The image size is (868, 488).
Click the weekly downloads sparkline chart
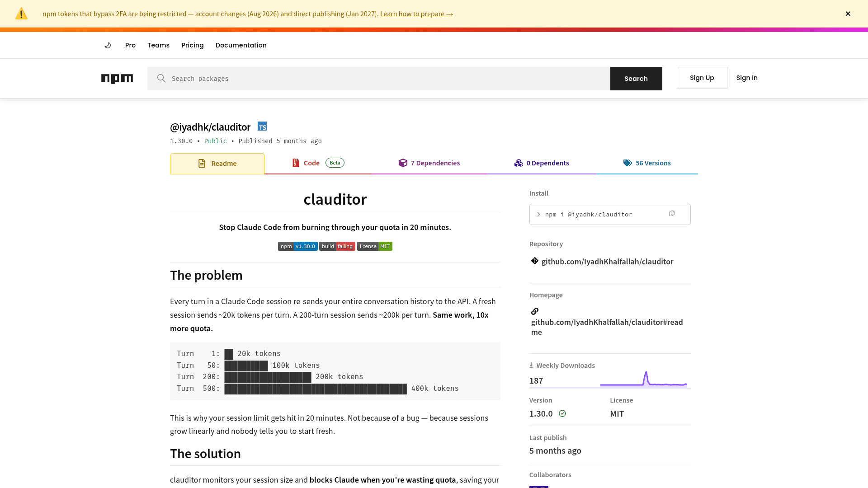coord(644,379)
